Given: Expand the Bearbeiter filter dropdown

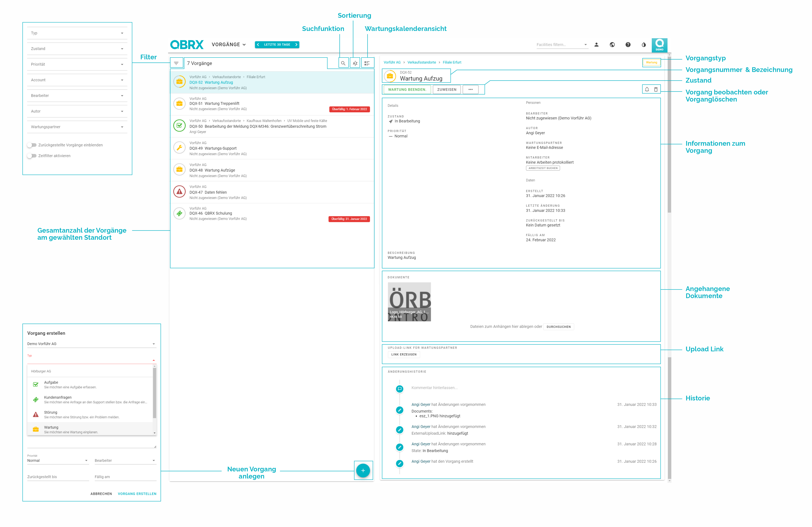Looking at the screenshot, I should tap(77, 96).
